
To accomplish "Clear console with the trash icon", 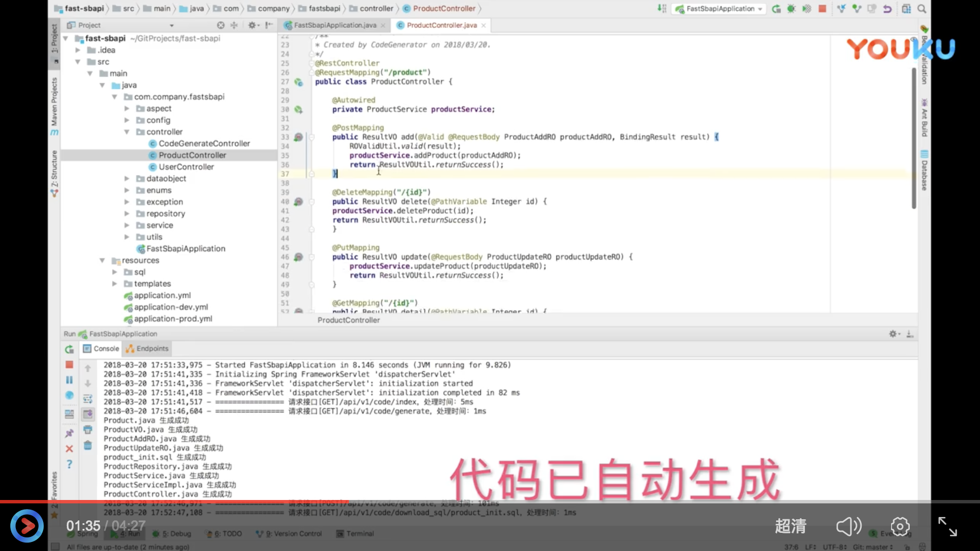I will (x=88, y=445).
